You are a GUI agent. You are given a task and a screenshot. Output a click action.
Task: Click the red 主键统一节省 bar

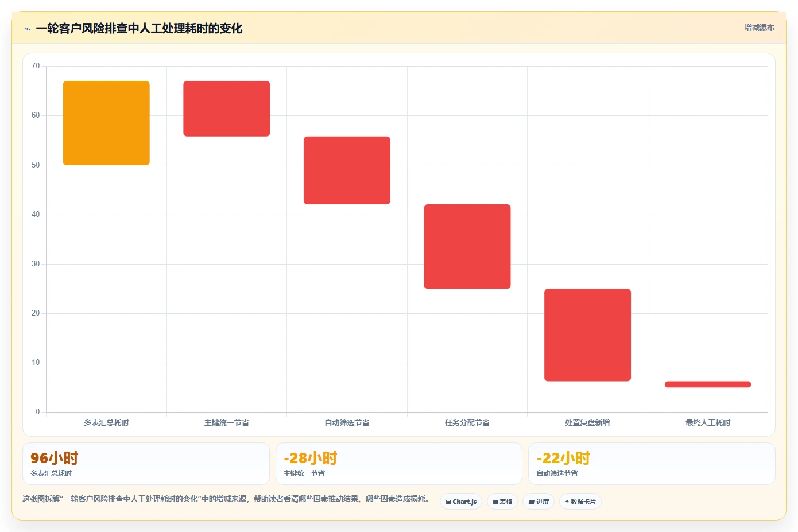[x=227, y=108]
